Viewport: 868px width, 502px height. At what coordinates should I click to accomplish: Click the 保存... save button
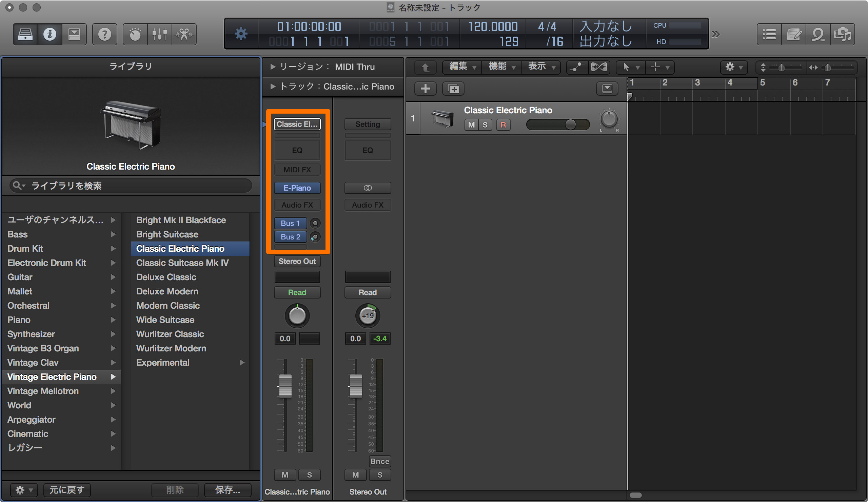(228, 489)
